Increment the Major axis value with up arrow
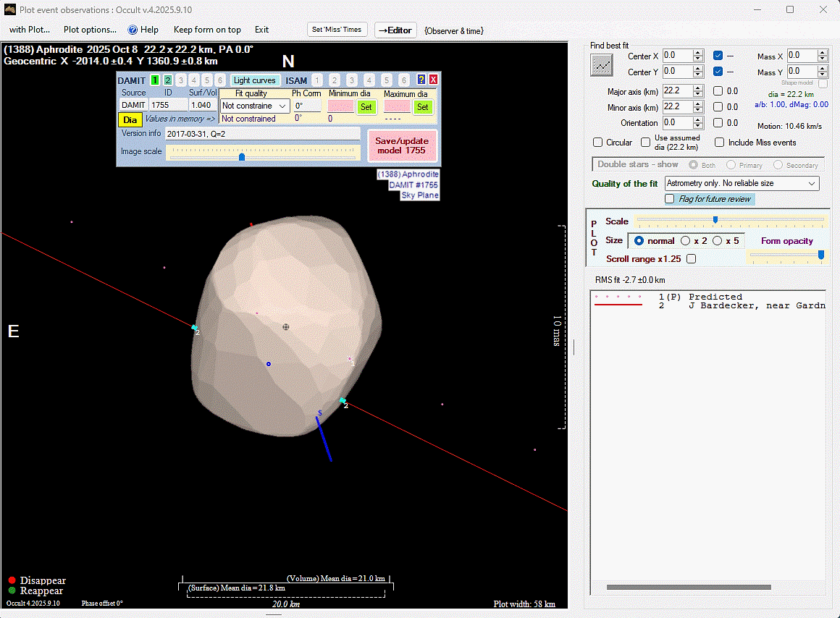Viewport: 840px width, 618px height. coord(698,88)
